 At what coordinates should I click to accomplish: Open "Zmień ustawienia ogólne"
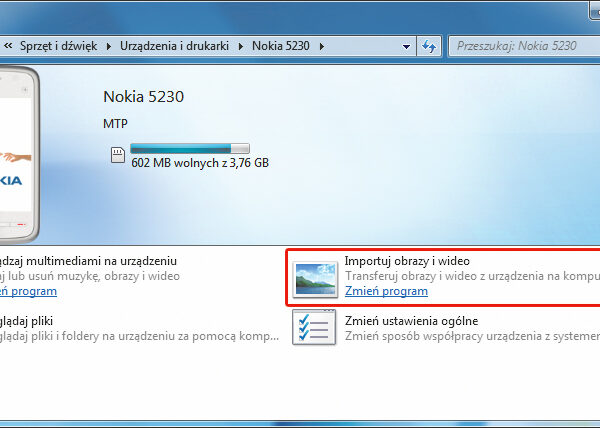pos(411,321)
